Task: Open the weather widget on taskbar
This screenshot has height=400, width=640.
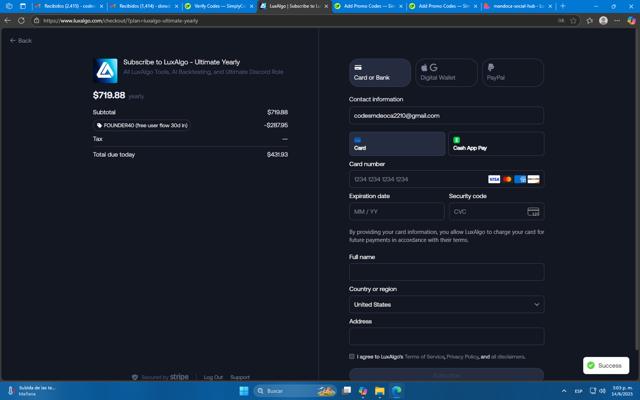Action: click(31, 391)
